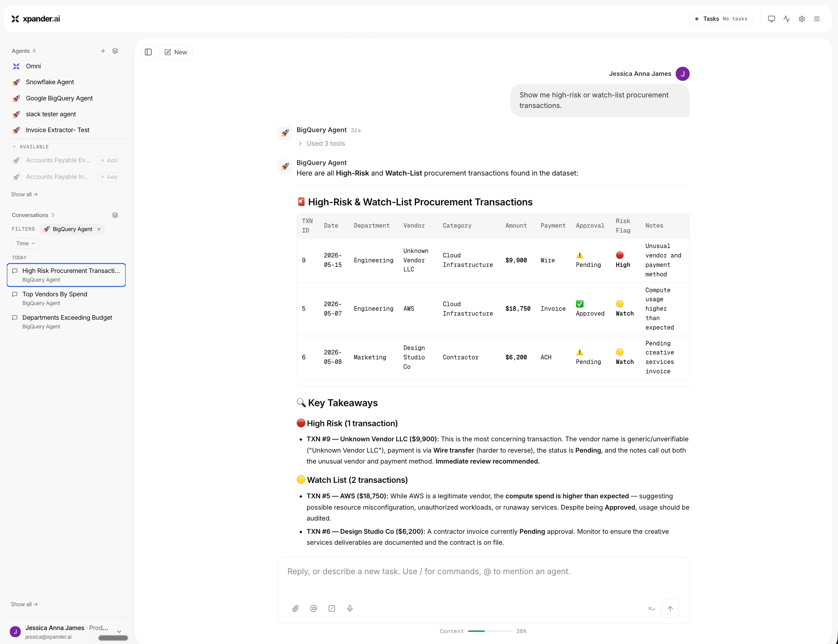This screenshot has height=644, width=838.
Task: Click the Unknown Vendor LLC cell
Action: [x=416, y=260]
